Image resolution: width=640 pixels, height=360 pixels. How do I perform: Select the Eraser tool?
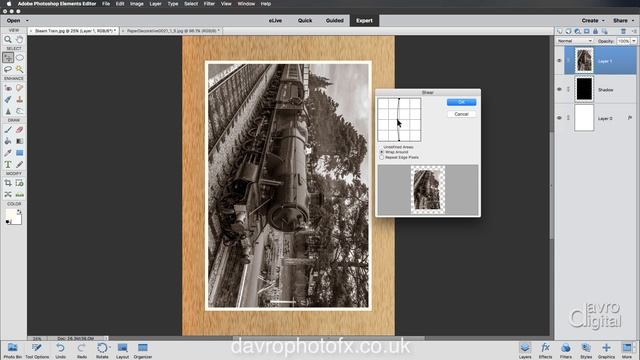pos(20,130)
